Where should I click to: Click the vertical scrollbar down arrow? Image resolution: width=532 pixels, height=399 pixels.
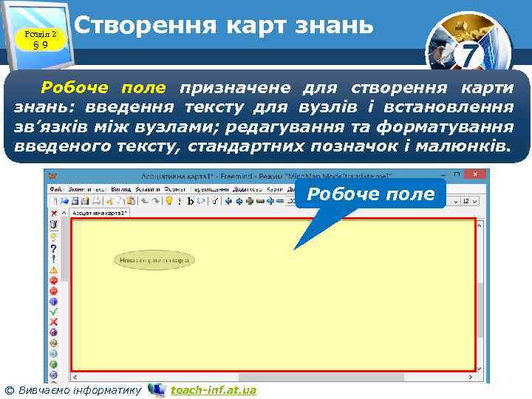coord(480,369)
